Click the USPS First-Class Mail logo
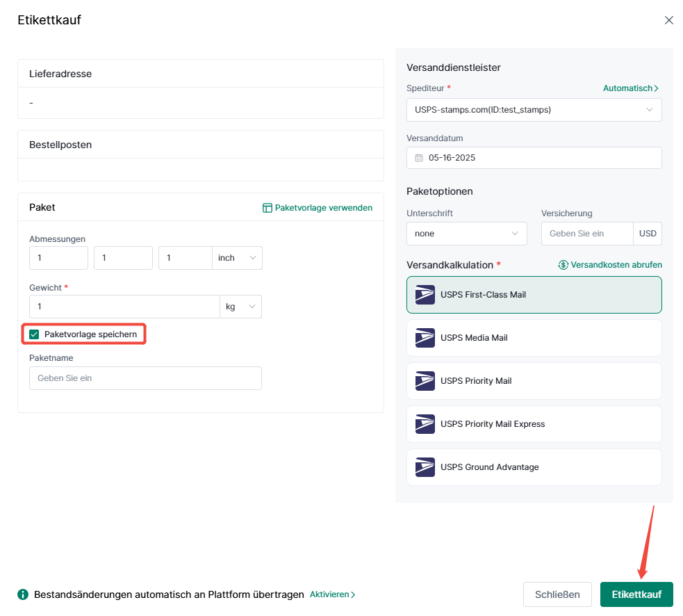This screenshot has width=683, height=616. [425, 295]
